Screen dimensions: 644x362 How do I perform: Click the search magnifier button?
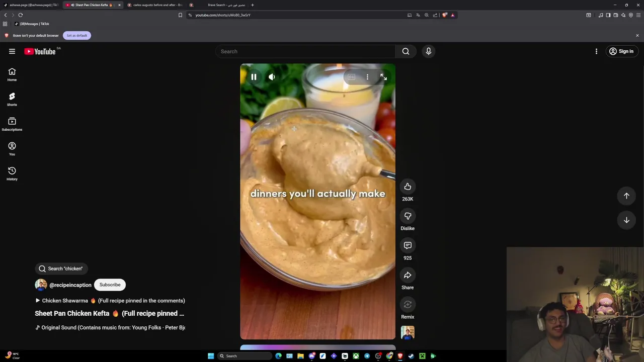coord(406,51)
